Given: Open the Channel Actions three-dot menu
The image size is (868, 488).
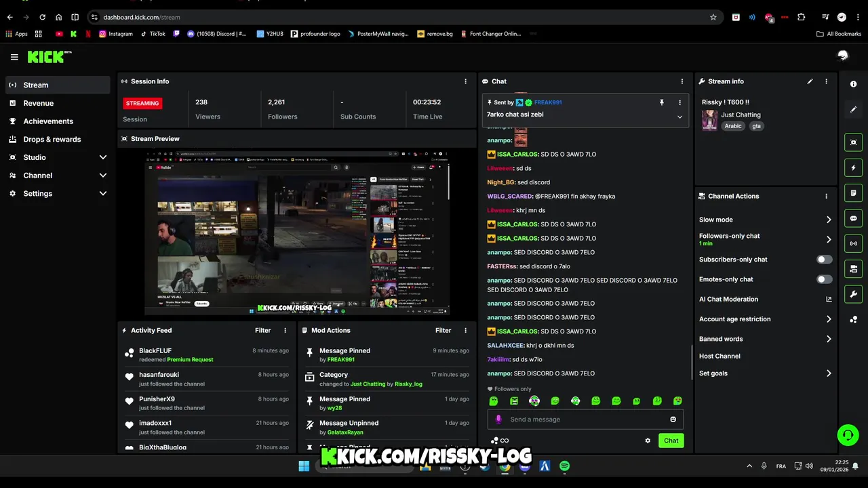Looking at the screenshot, I should pyautogui.click(x=826, y=197).
